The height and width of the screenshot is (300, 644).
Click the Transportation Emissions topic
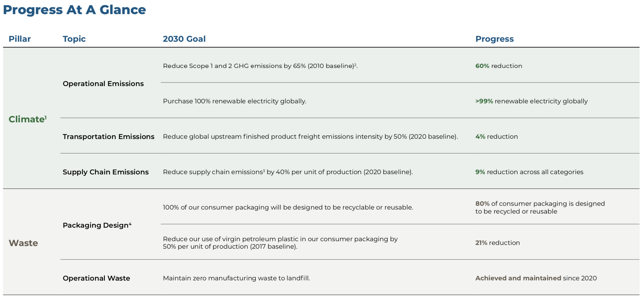tap(108, 137)
